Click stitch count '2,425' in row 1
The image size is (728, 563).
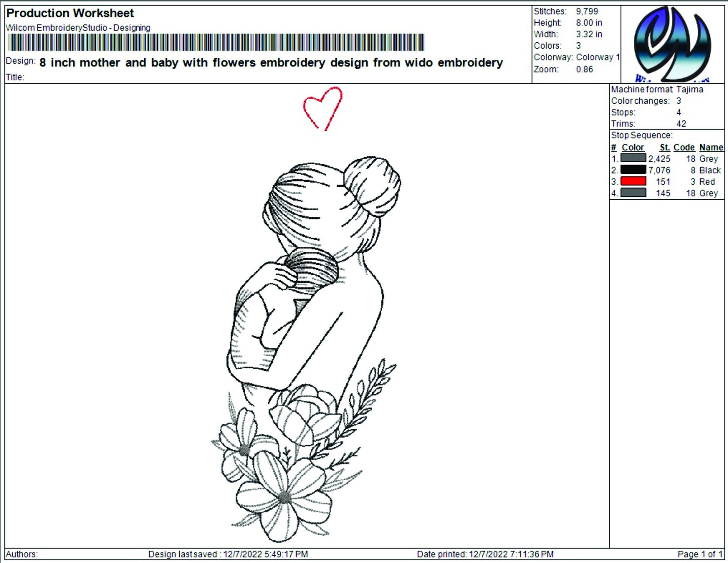click(x=659, y=159)
